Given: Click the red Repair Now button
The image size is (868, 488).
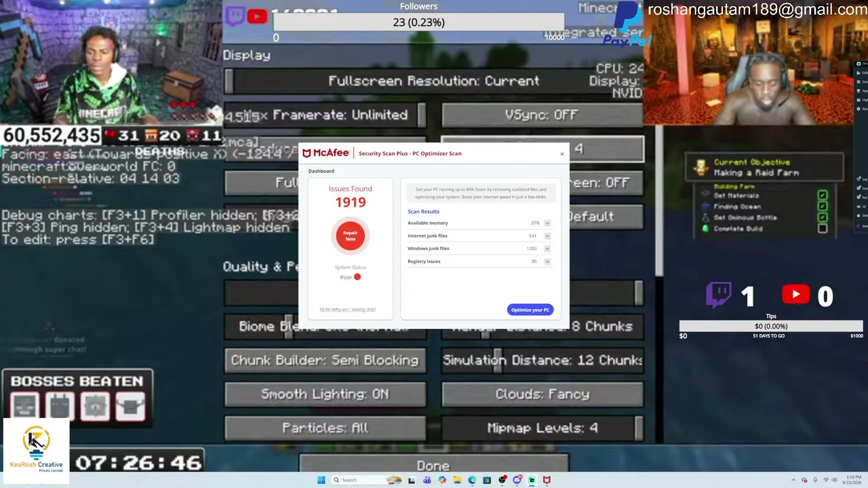Looking at the screenshot, I should pyautogui.click(x=350, y=236).
